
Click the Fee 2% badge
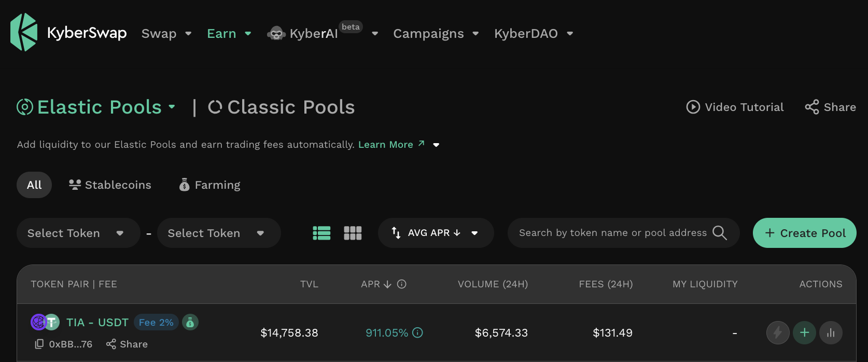click(x=156, y=323)
